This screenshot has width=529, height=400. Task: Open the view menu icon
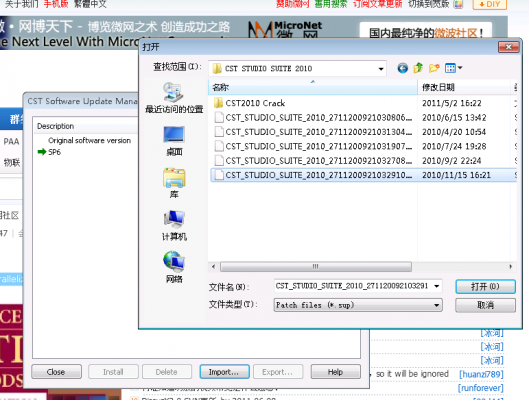(x=453, y=68)
